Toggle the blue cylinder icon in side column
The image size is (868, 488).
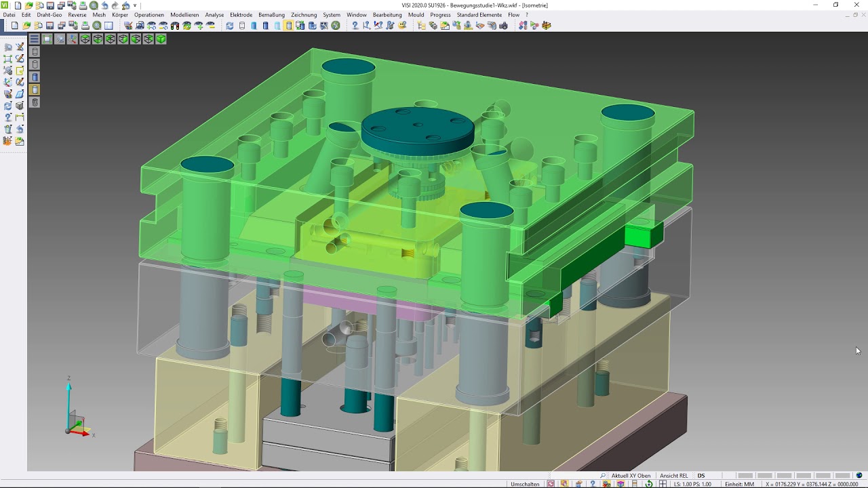point(35,77)
